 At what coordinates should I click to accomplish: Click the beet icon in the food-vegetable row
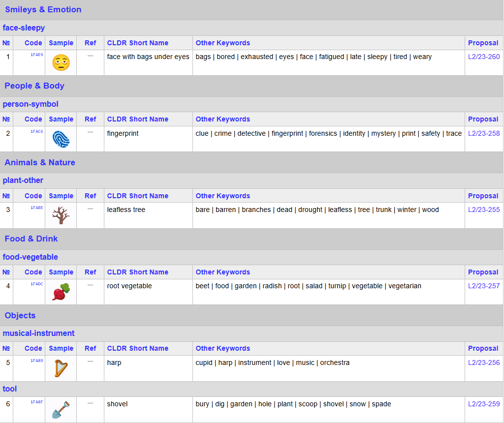click(x=61, y=292)
